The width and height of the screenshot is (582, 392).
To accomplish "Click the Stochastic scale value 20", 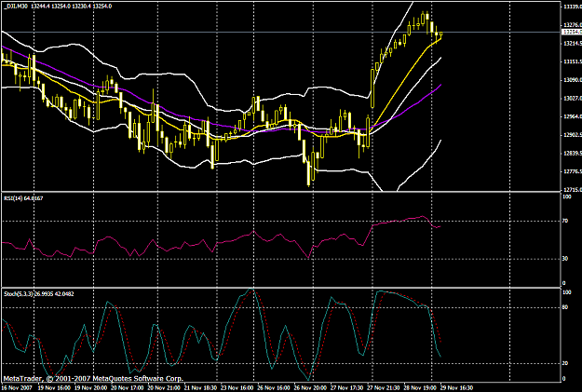I will [x=565, y=363].
